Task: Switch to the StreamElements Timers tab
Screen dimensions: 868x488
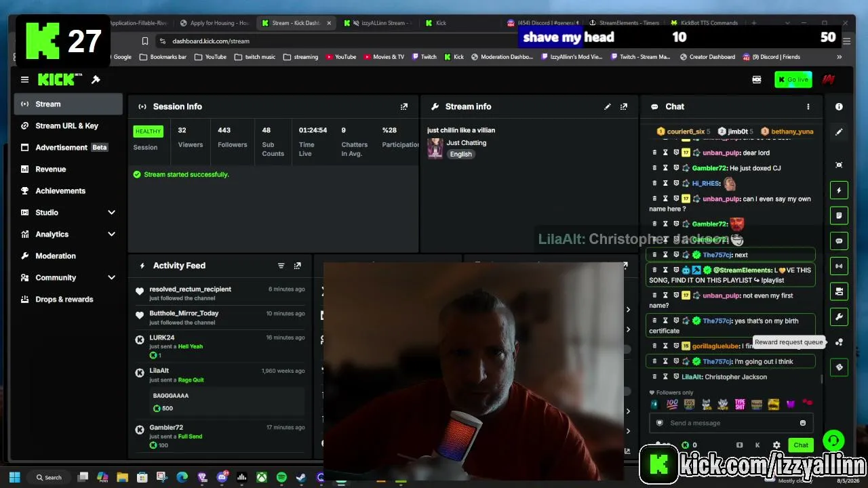Action: point(624,23)
